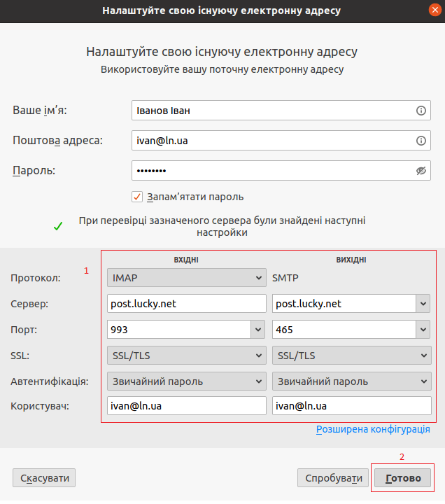Click the Протокол: label

pyautogui.click(x=36, y=278)
